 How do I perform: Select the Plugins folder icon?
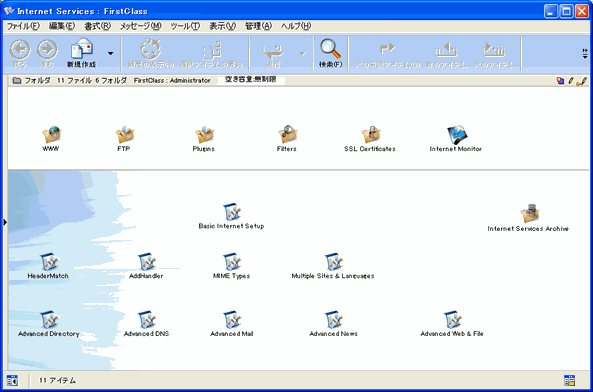[x=205, y=135]
